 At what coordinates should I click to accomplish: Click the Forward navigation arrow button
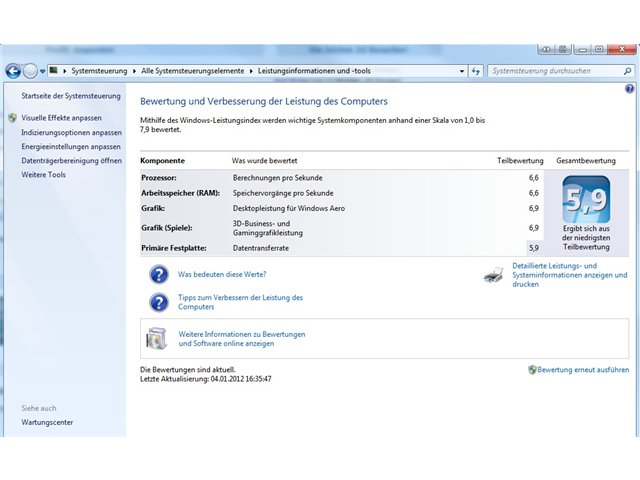(x=30, y=71)
